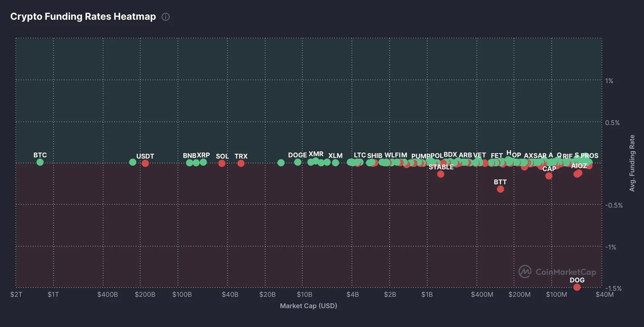Click the $1T market cap axis label
This screenshot has width=644, height=327.
click(53, 295)
